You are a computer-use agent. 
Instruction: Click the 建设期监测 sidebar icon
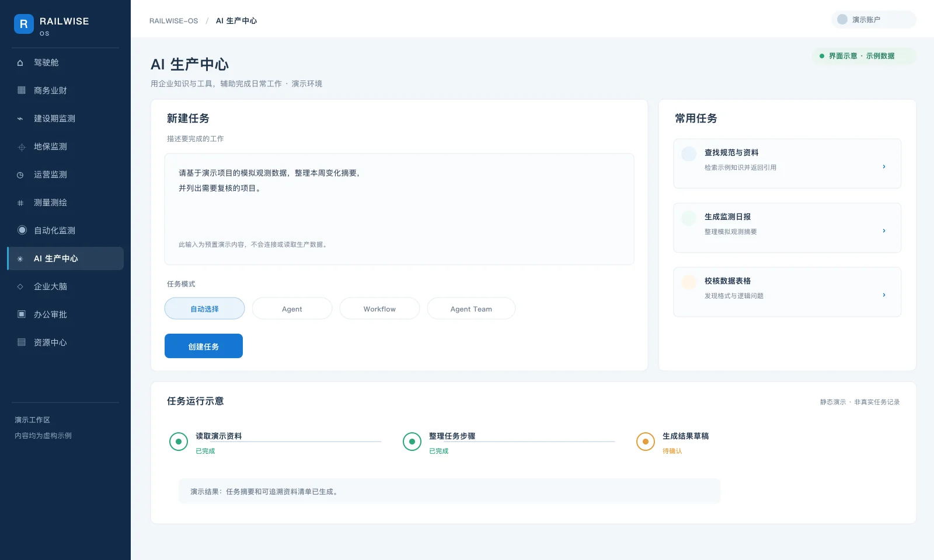(x=20, y=119)
